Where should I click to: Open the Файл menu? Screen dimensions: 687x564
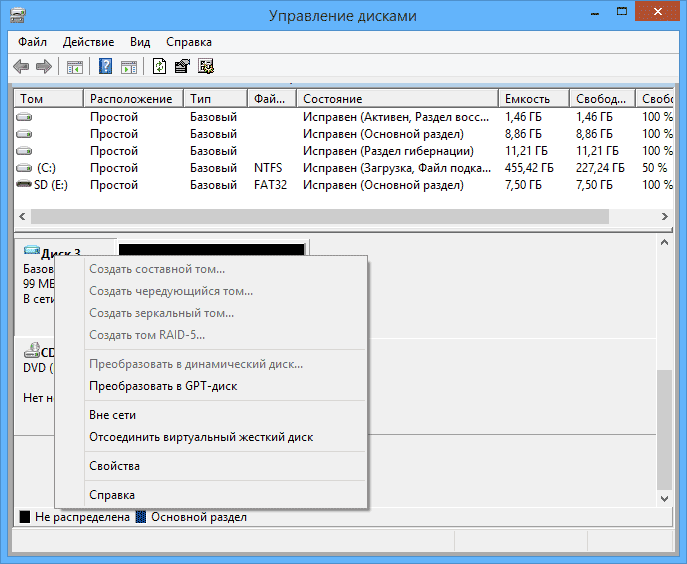pos(32,42)
